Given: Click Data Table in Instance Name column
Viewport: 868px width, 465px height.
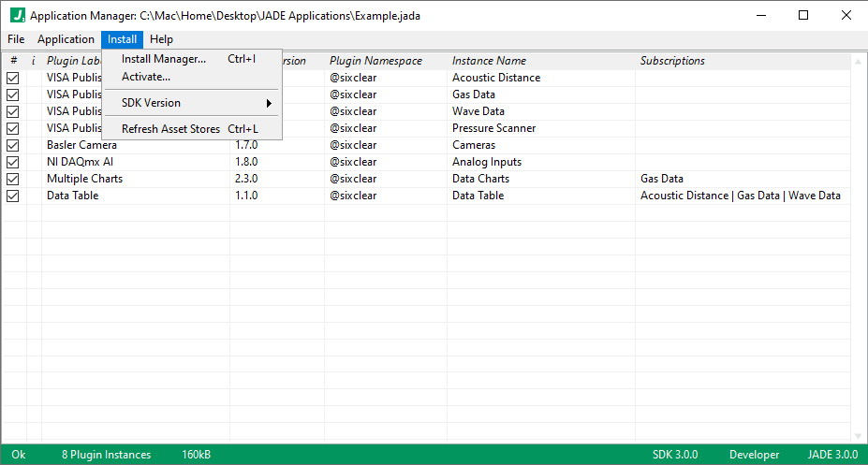Looking at the screenshot, I should [478, 196].
